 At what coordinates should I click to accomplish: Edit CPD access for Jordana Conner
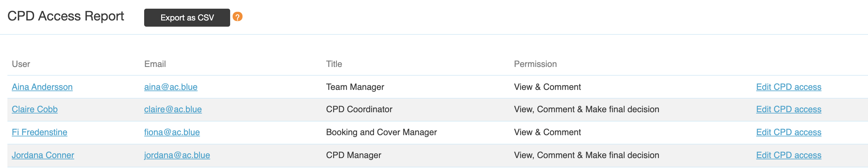789,155
